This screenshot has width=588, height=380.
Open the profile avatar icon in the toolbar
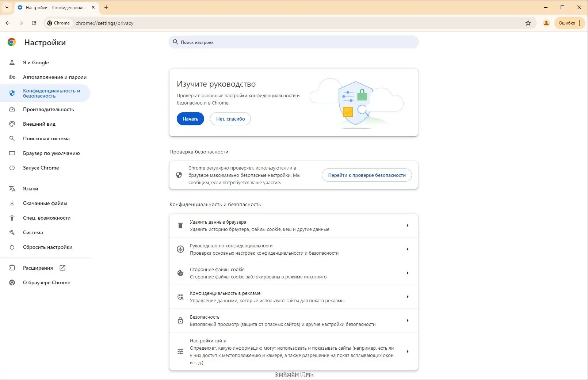coord(546,23)
